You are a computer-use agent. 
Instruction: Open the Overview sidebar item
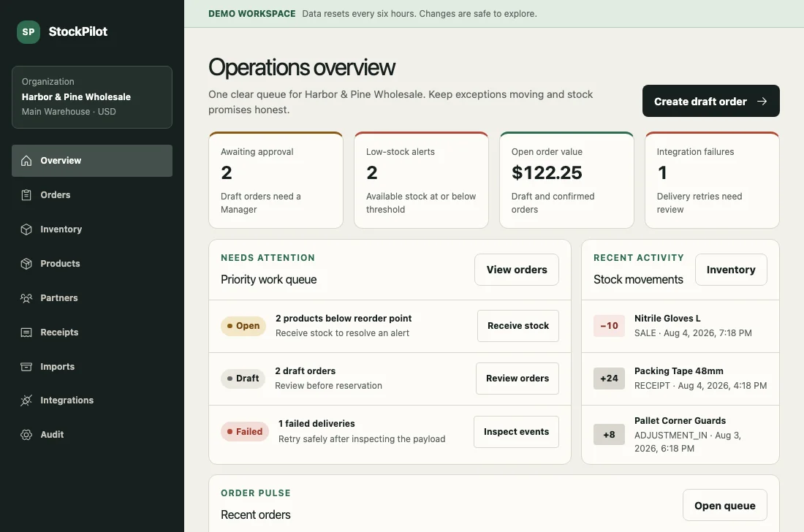(x=92, y=161)
